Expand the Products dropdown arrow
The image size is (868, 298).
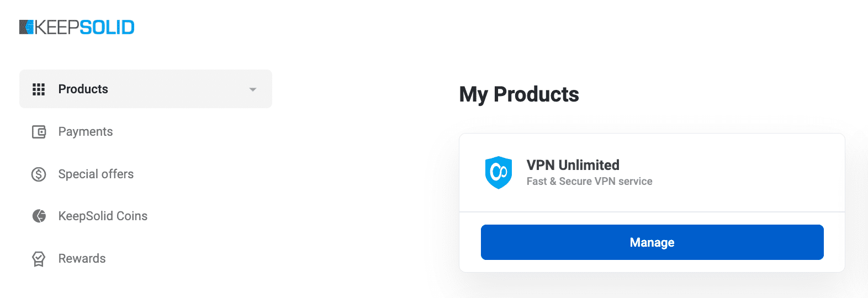253,89
